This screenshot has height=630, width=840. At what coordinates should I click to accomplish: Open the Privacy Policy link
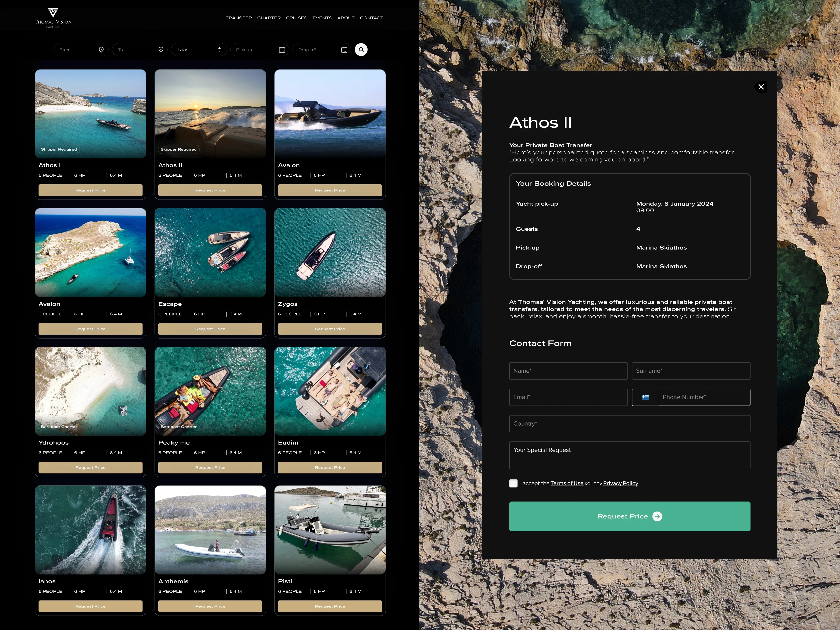coord(620,483)
